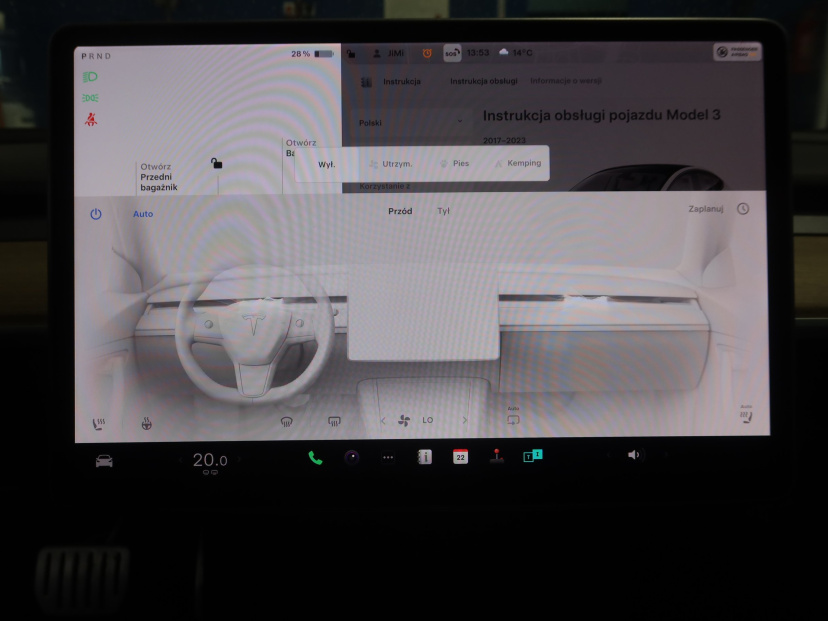Toggle Auto air recirculation icon
This screenshot has width=828, height=621.
(x=513, y=417)
